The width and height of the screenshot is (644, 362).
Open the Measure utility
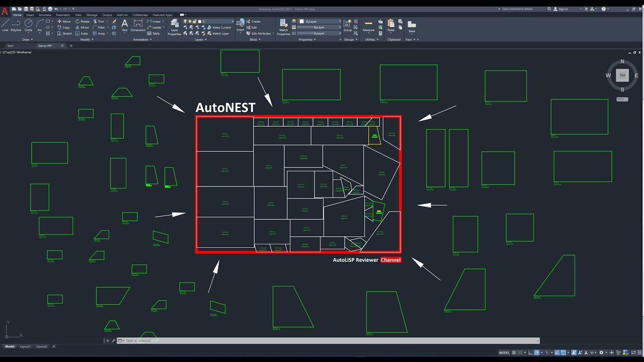369,26
